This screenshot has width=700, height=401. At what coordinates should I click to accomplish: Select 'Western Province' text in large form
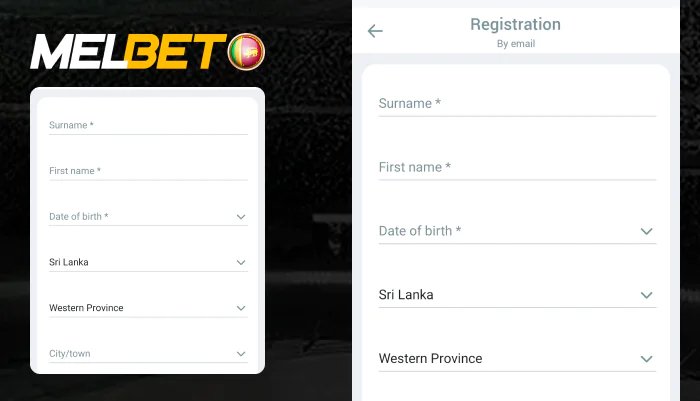(x=430, y=359)
